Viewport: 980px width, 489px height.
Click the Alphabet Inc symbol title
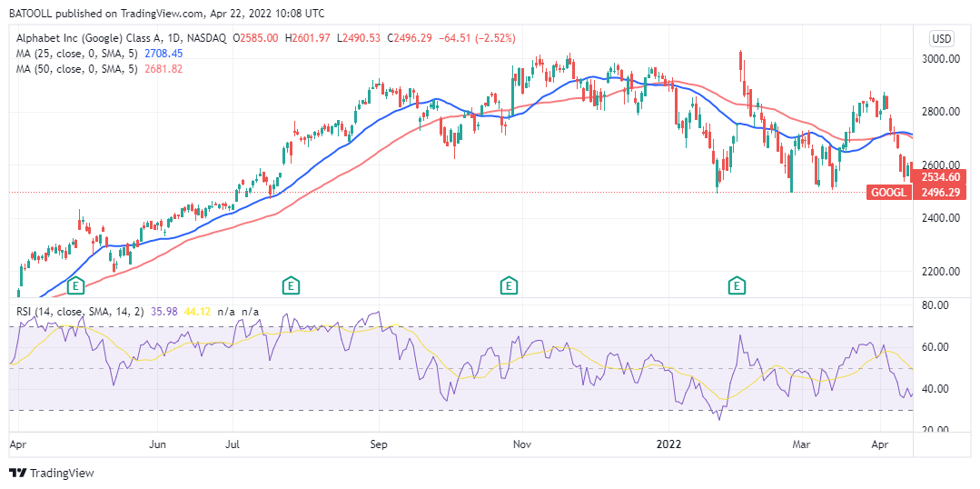(x=121, y=38)
